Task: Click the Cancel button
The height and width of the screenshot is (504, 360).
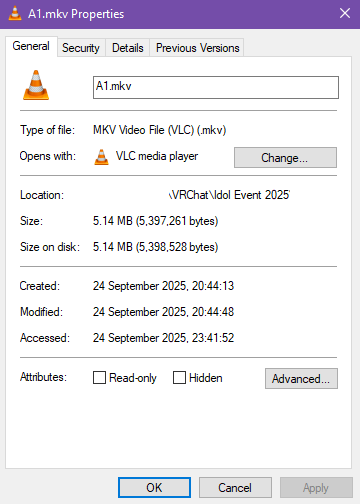Action: pos(235,488)
